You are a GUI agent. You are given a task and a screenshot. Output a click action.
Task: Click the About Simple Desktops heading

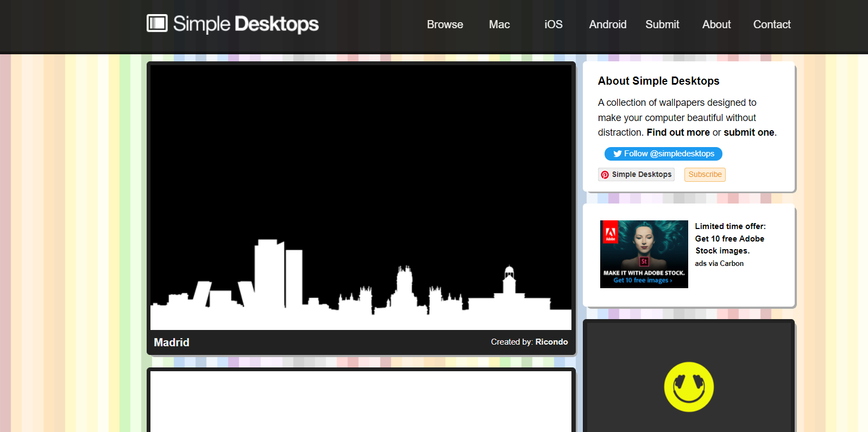658,81
